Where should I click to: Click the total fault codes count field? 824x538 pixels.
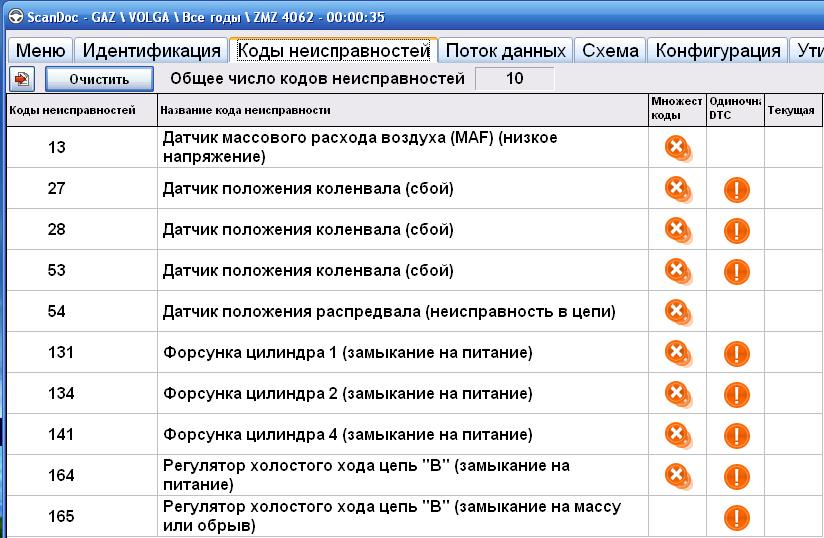[x=514, y=79]
